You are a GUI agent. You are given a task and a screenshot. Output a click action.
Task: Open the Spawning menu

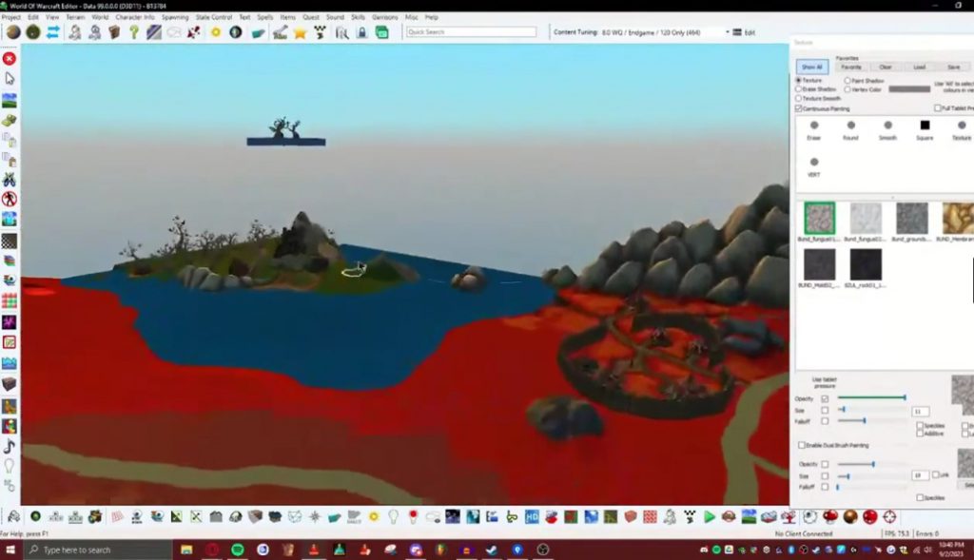pyautogui.click(x=175, y=17)
